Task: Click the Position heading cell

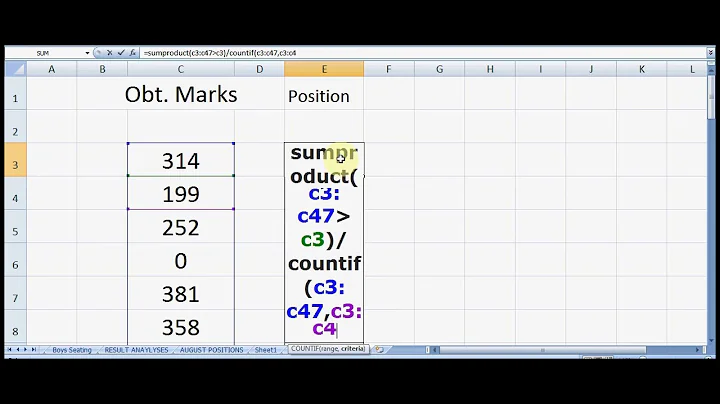Action: point(324,94)
